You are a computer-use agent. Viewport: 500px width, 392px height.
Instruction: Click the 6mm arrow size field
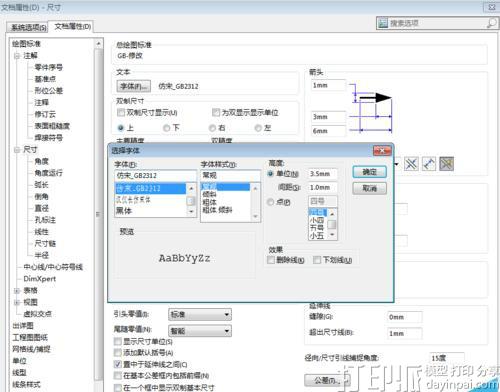pyautogui.click(x=328, y=131)
